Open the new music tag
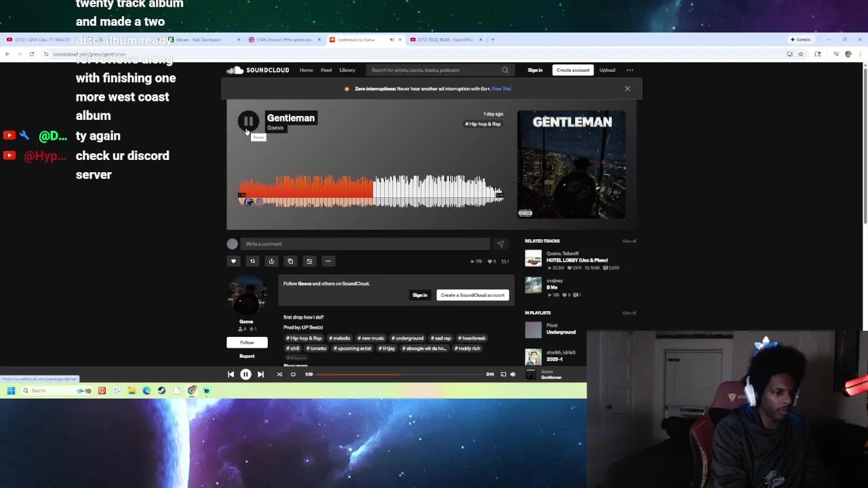Screen dimensions: 868x488 [371, 338]
